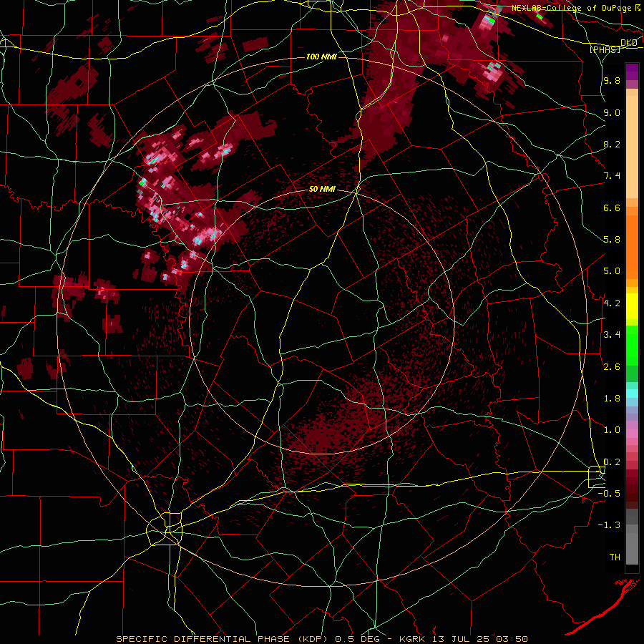644x644 pixels.
Task: Click the 7.4 scale value
Action: click(612, 176)
